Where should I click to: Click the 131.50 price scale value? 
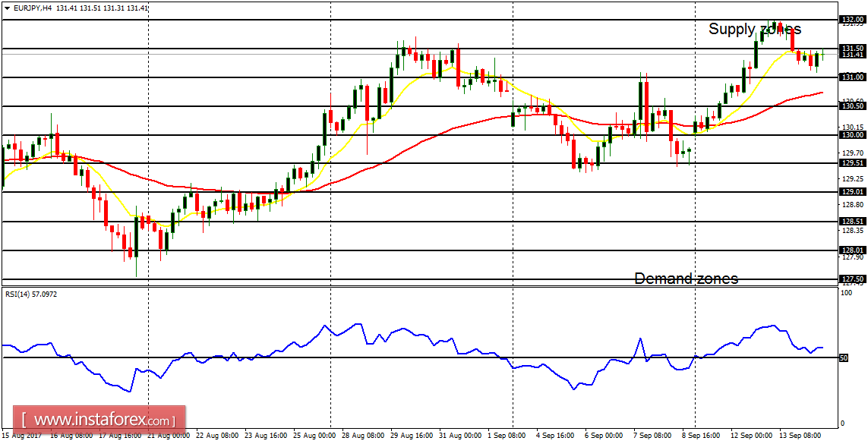point(851,49)
